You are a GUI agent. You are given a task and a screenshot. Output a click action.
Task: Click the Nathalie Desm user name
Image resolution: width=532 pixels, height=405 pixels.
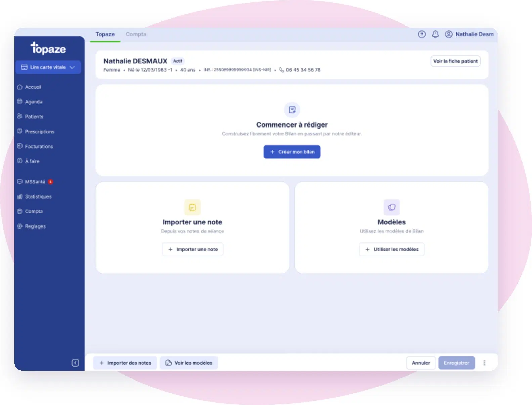pyautogui.click(x=475, y=34)
